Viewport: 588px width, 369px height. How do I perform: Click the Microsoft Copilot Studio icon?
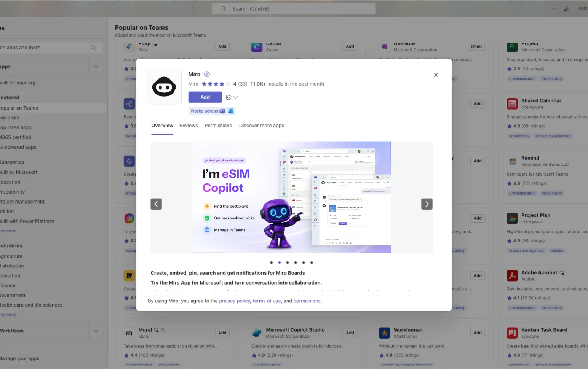pos(257,333)
